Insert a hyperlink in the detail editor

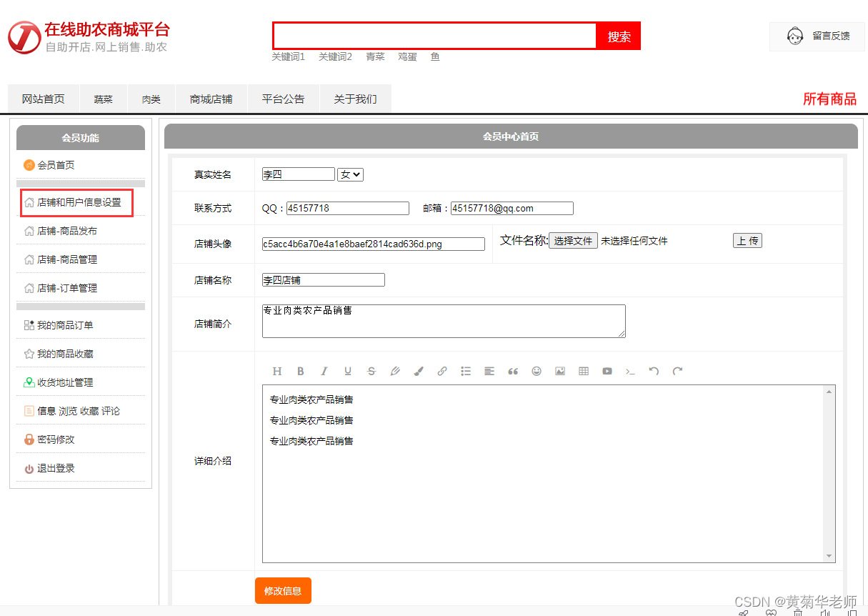(442, 371)
